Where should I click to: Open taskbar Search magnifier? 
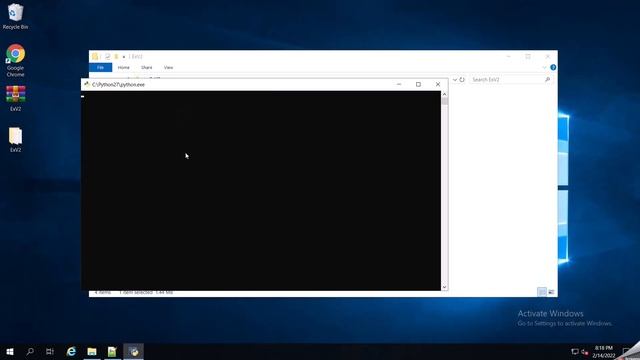(x=30, y=351)
